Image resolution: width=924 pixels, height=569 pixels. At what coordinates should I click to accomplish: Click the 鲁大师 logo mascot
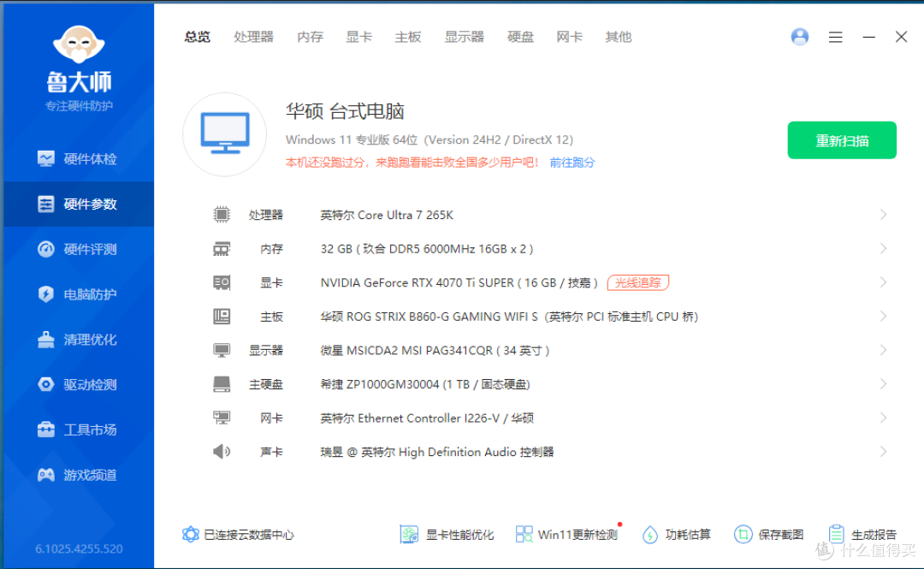click(x=79, y=44)
